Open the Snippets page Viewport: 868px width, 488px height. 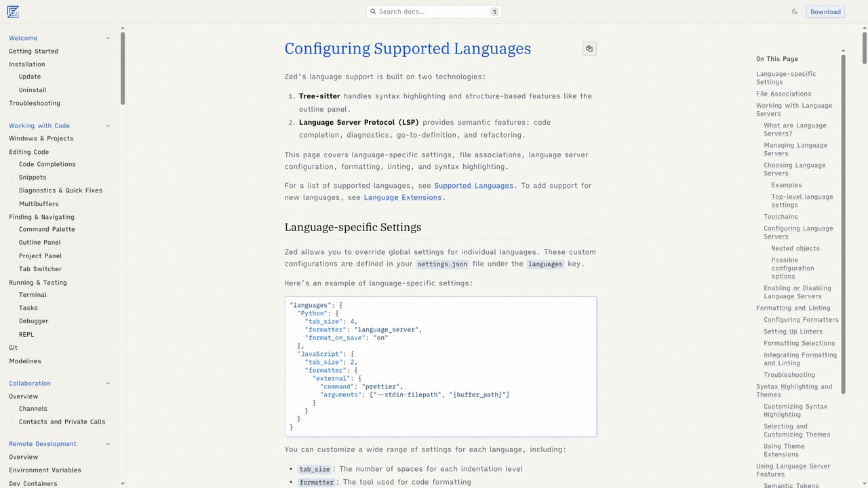(x=33, y=177)
